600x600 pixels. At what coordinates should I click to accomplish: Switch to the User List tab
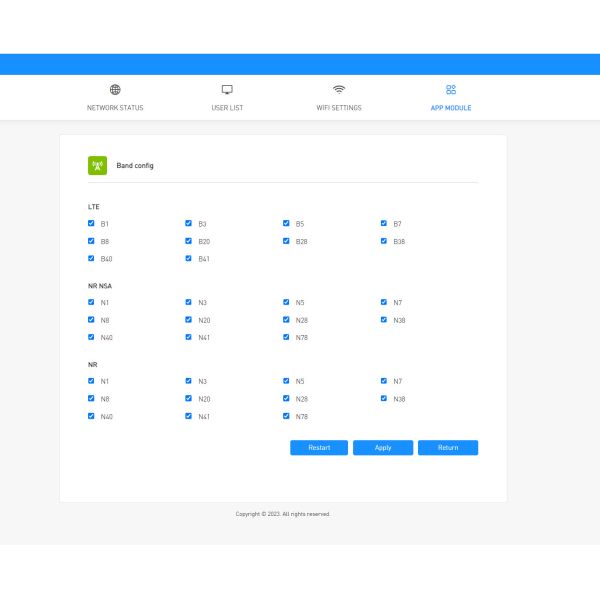click(x=227, y=108)
